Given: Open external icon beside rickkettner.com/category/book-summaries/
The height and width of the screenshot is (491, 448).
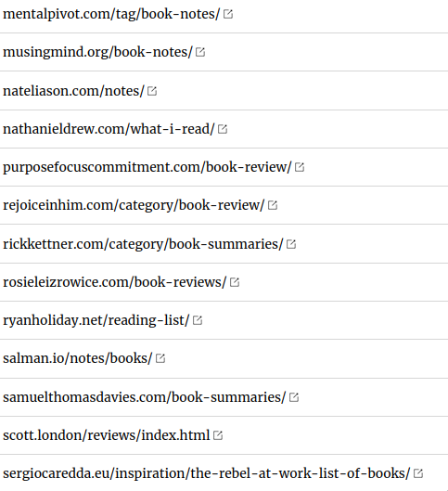Looking at the screenshot, I should [x=291, y=244].
